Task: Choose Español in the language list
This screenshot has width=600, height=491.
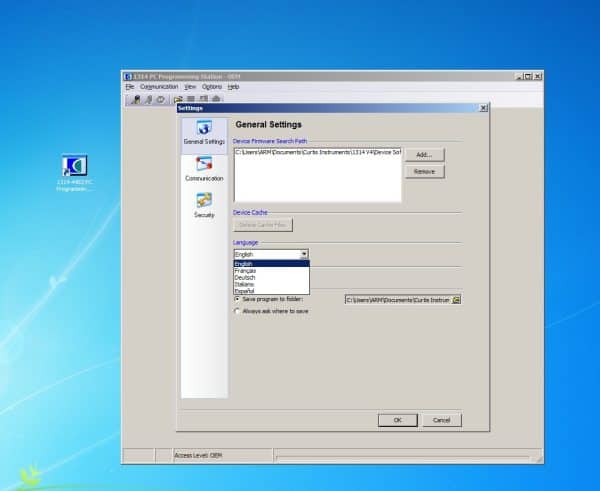Action: 271,291
